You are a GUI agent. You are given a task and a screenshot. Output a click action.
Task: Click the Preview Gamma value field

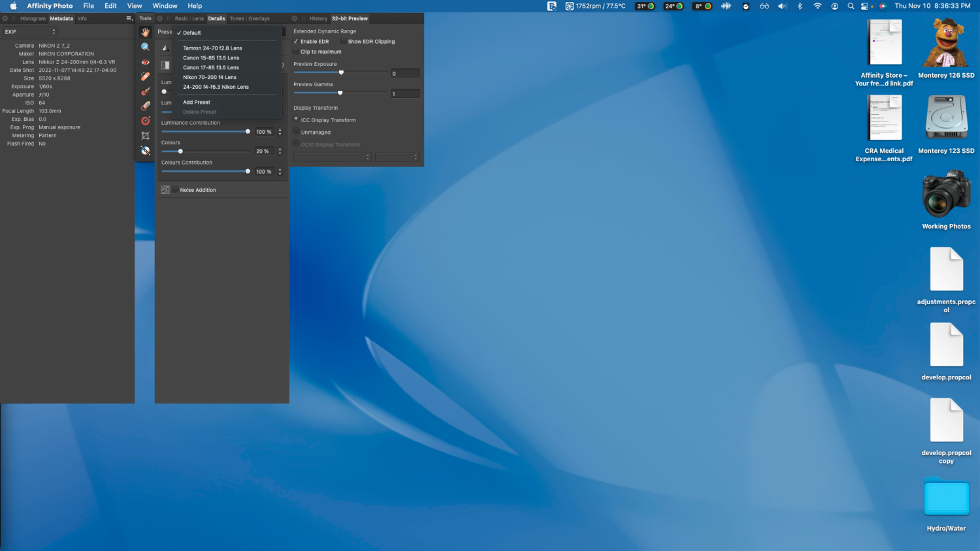[x=405, y=94]
